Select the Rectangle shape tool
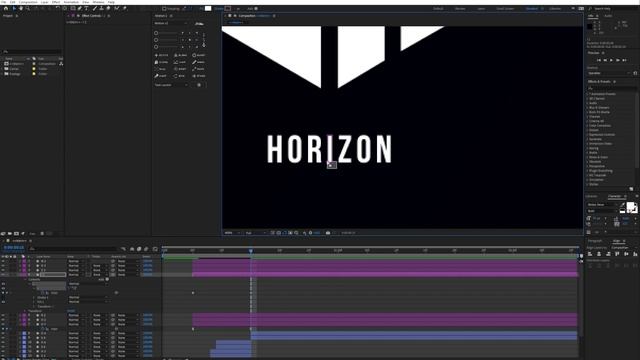 click(x=73, y=8)
